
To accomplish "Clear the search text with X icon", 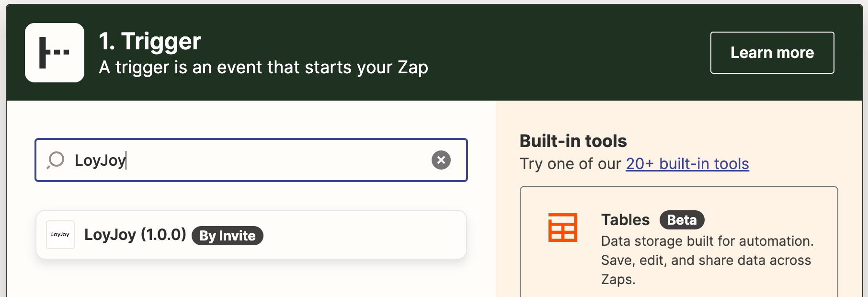I will 441,160.
